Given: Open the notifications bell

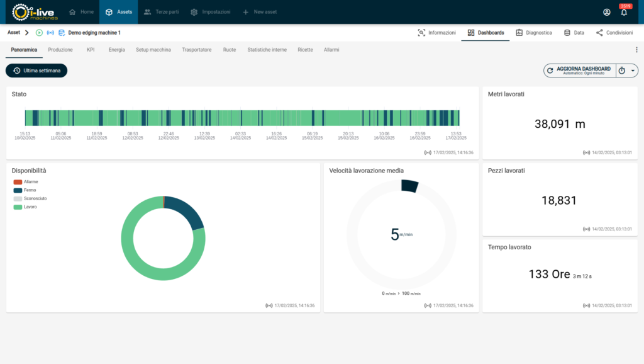Looking at the screenshot, I should (x=624, y=12).
